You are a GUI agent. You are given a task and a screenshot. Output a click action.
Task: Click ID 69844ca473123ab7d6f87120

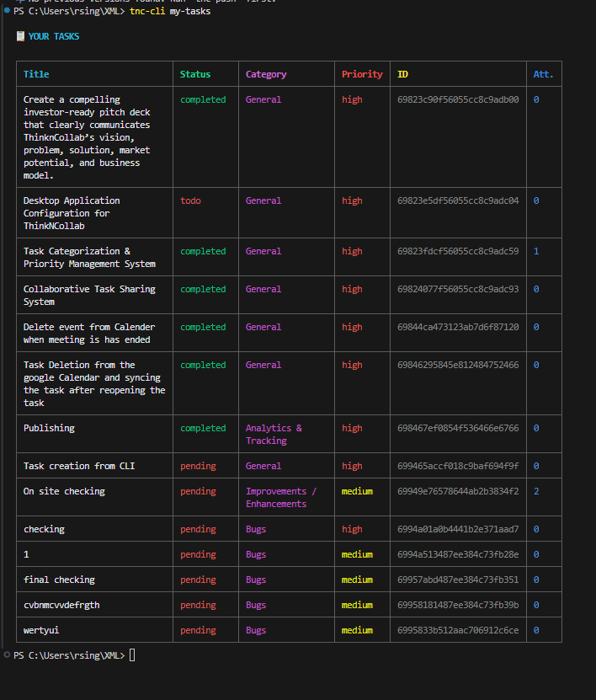[458, 327]
